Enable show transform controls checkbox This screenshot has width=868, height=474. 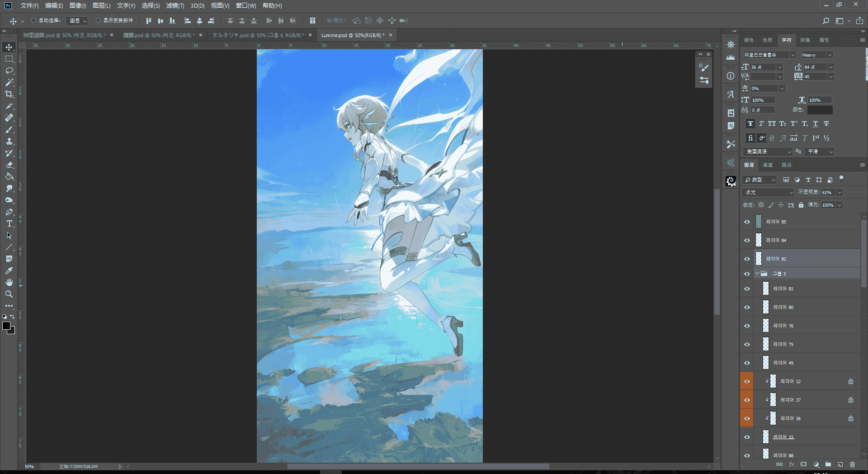98,20
